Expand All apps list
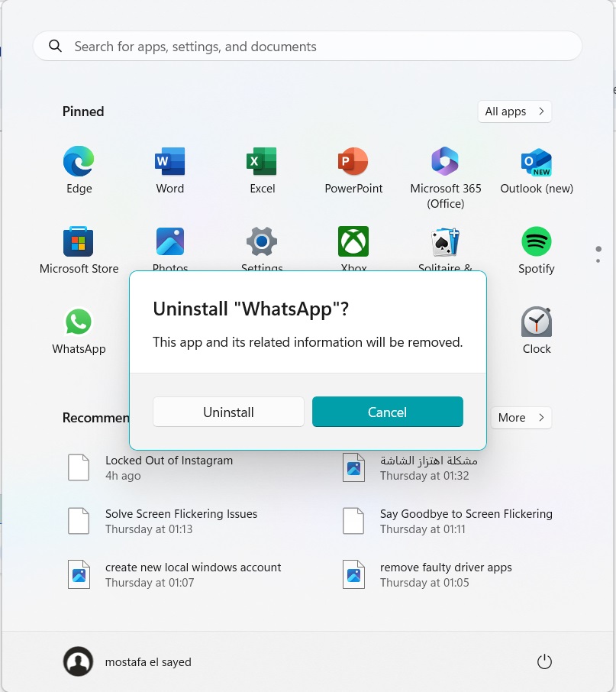This screenshot has width=616, height=692. click(514, 112)
